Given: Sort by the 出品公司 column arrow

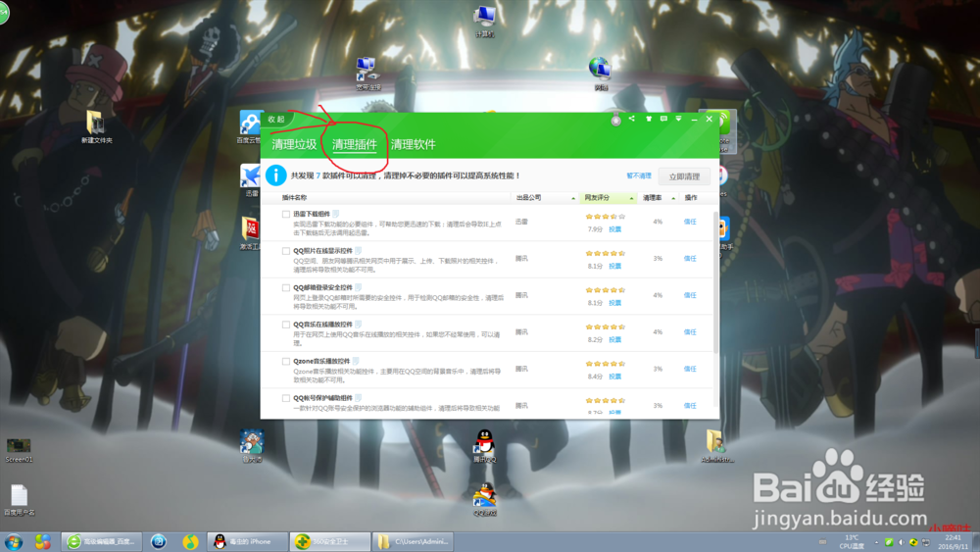Looking at the screenshot, I should click(x=573, y=198).
